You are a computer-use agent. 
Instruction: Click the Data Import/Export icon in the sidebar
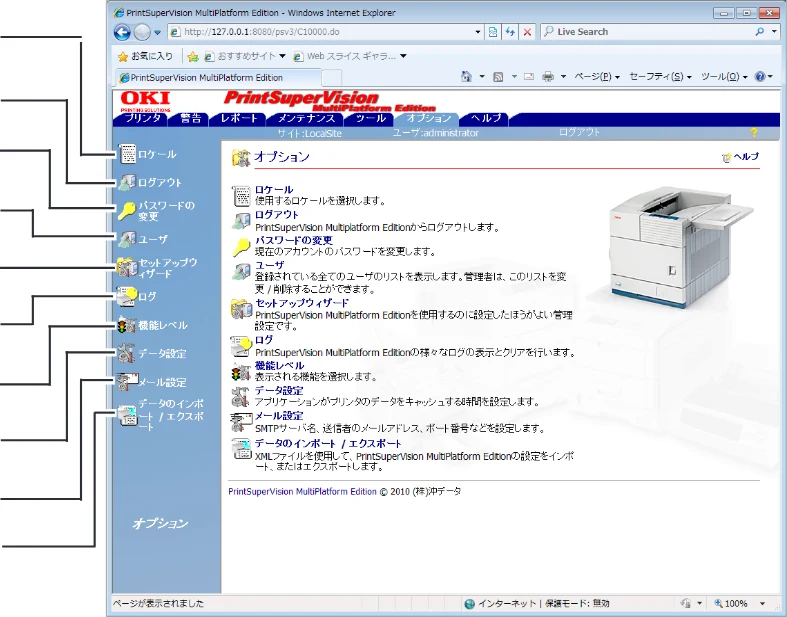click(x=127, y=416)
